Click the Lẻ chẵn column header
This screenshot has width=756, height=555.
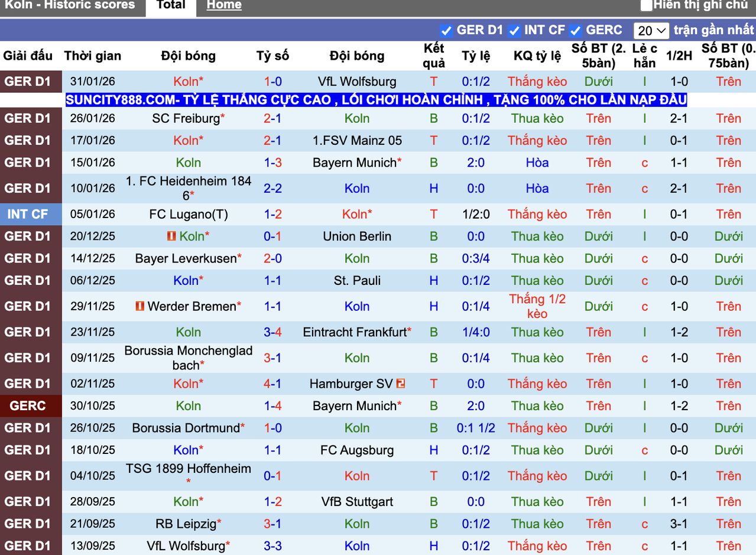click(644, 56)
